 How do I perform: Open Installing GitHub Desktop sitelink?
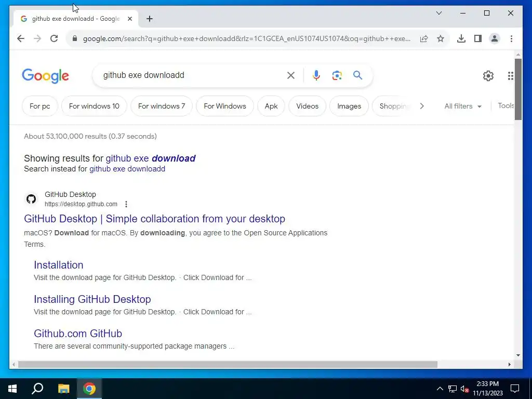[92, 299]
